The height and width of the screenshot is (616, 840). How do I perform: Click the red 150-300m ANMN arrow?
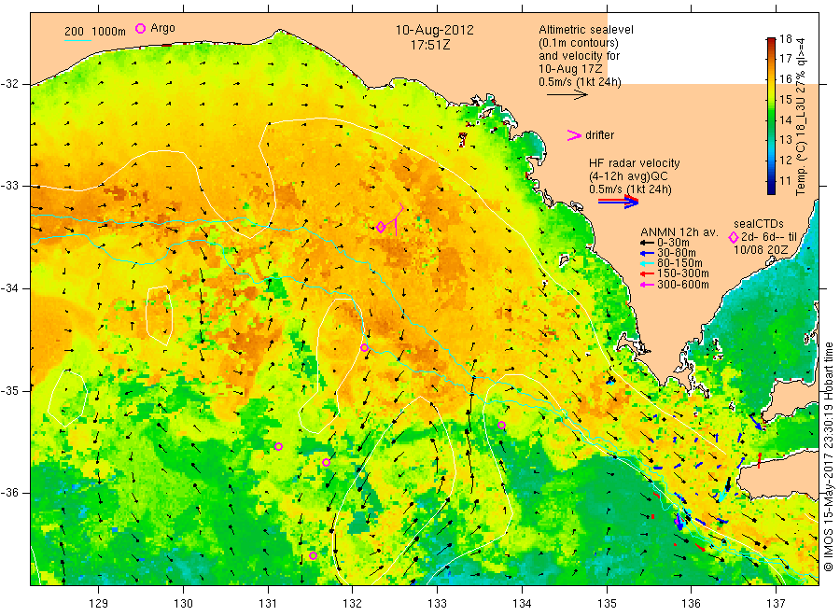pyautogui.click(x=648, y=273)
